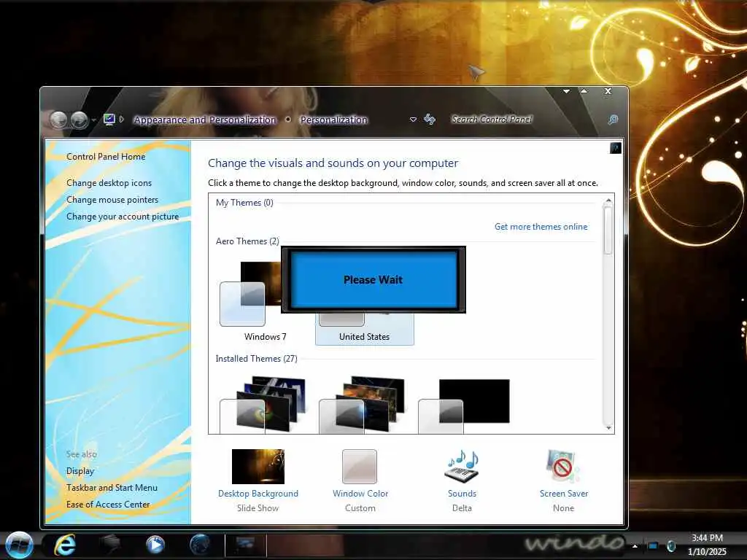Click the theme list scroll down arrow
This screenshot has width=747, height=560.
(x=608, y=427)
